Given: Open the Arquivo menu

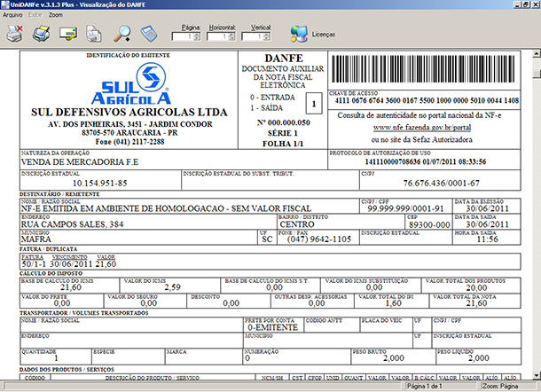Looking at the screenshot, I should (12, 16).
